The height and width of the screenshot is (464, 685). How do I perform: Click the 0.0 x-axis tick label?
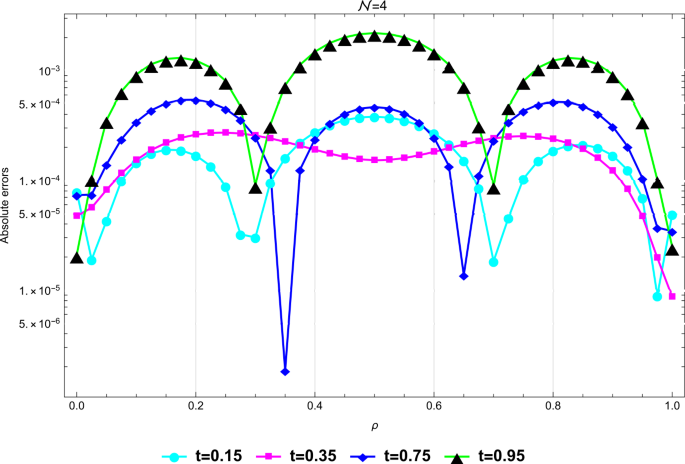click(x=76, y=407)
